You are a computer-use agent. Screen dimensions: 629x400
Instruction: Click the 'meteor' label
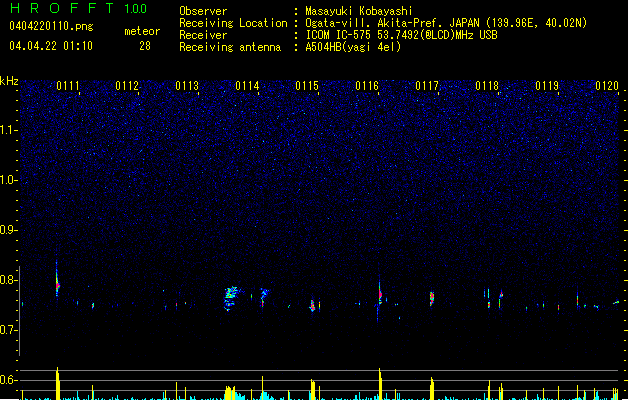(x=142, y=31)
